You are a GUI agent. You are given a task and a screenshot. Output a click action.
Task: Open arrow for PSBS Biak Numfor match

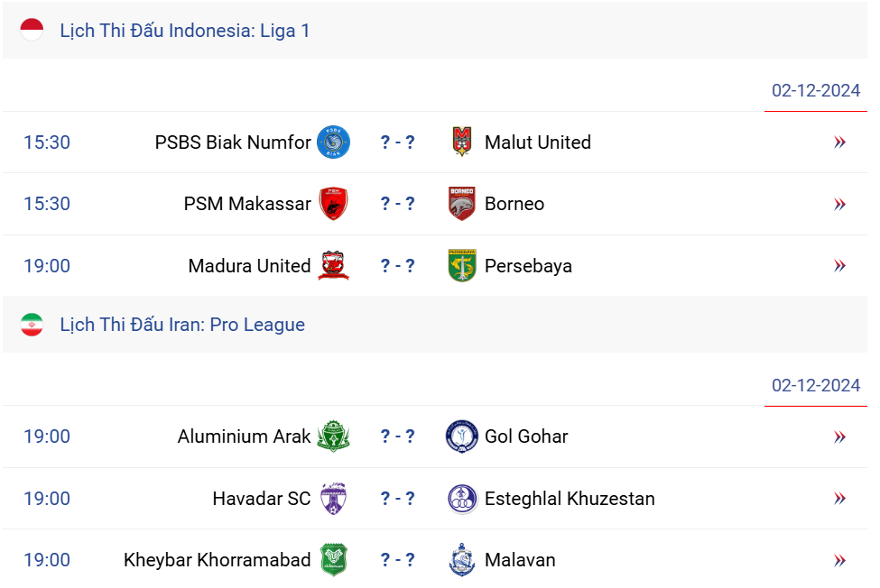[839, 142]
